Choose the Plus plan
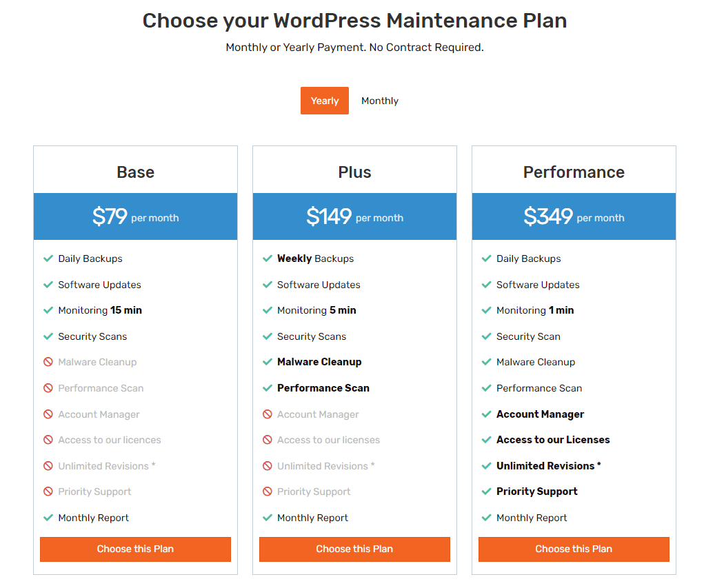This screenshot has width=715, height=588. [354, 549]
